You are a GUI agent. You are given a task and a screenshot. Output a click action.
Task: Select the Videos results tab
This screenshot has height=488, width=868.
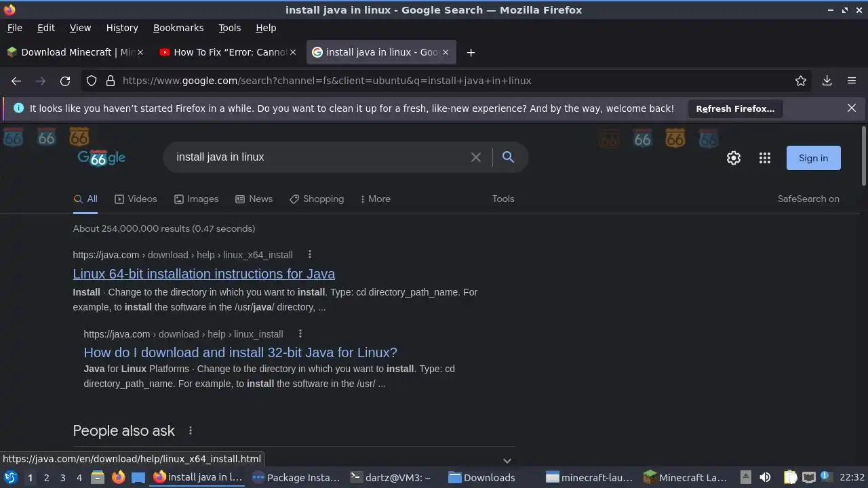pyautogui.click(x=136, y=199)
